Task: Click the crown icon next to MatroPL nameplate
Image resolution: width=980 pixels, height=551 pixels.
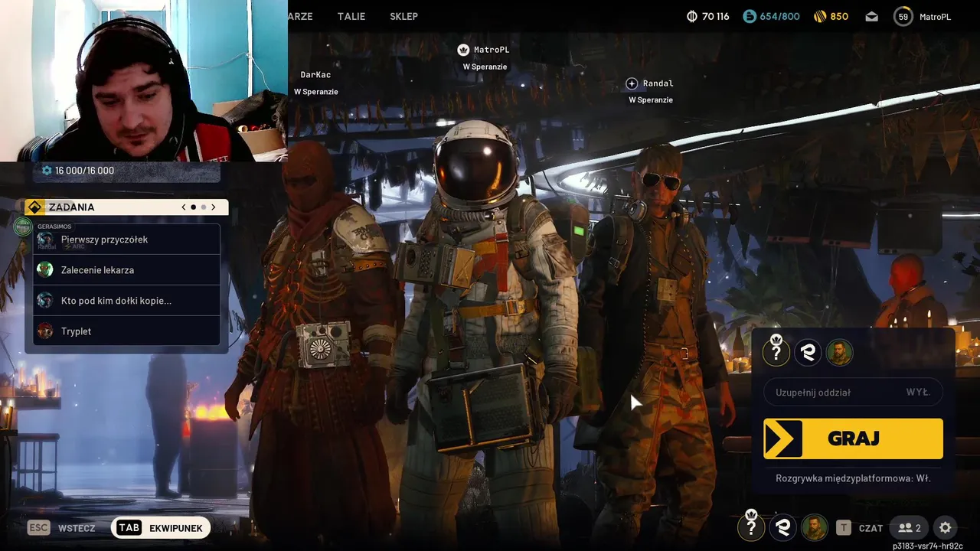Action: pos(463,50)
